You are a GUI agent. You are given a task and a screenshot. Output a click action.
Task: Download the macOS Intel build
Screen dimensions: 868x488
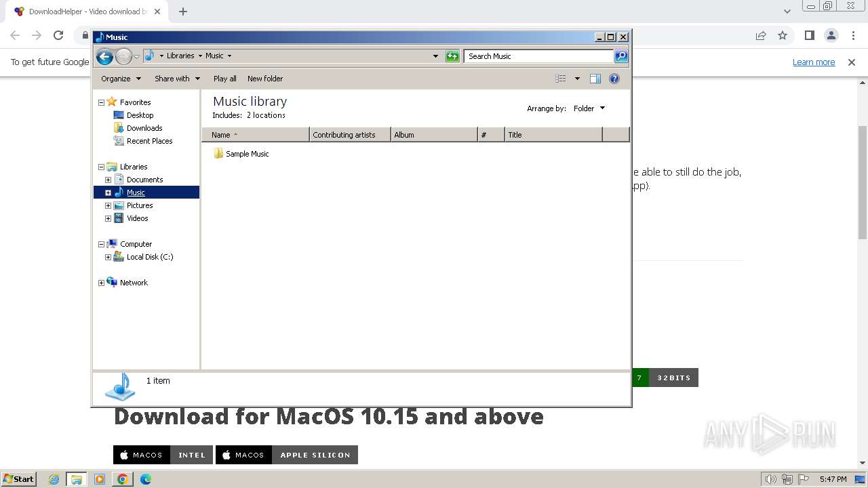163,455
